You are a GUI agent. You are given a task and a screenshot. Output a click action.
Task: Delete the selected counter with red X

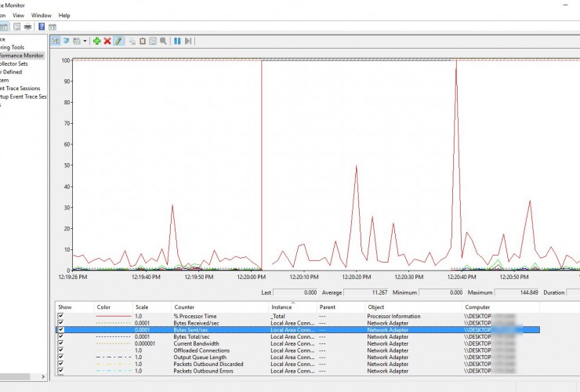click(x=107, y=41)
